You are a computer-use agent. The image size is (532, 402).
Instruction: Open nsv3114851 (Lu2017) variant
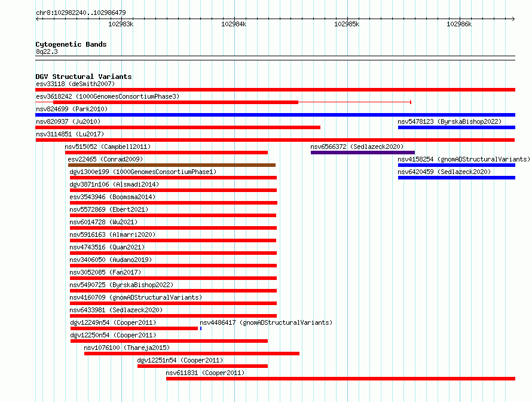tap(70, 134)
